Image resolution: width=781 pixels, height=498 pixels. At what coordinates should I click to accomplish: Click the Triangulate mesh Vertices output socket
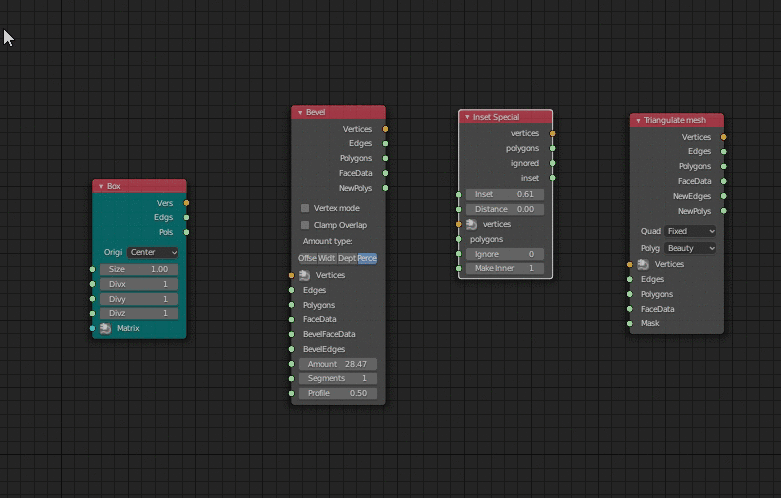724,137
